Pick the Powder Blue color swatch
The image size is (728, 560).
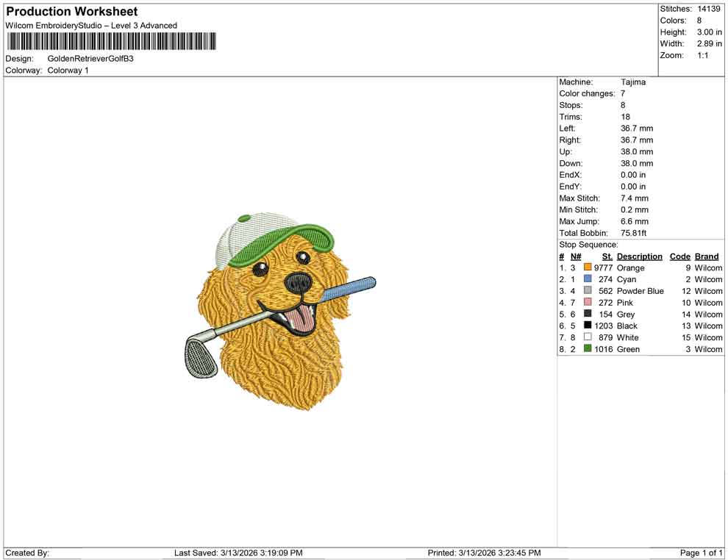point(588,291)
